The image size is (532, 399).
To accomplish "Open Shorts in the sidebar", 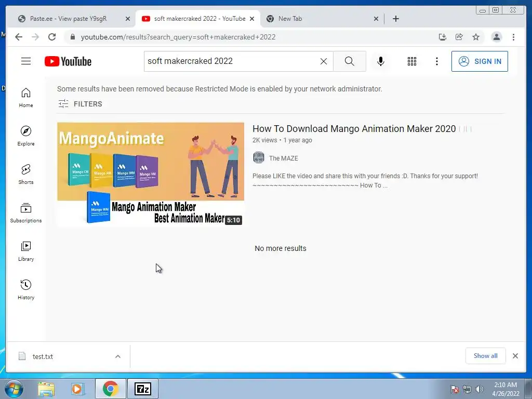I will pyautogui.click(x=26, y=175).
